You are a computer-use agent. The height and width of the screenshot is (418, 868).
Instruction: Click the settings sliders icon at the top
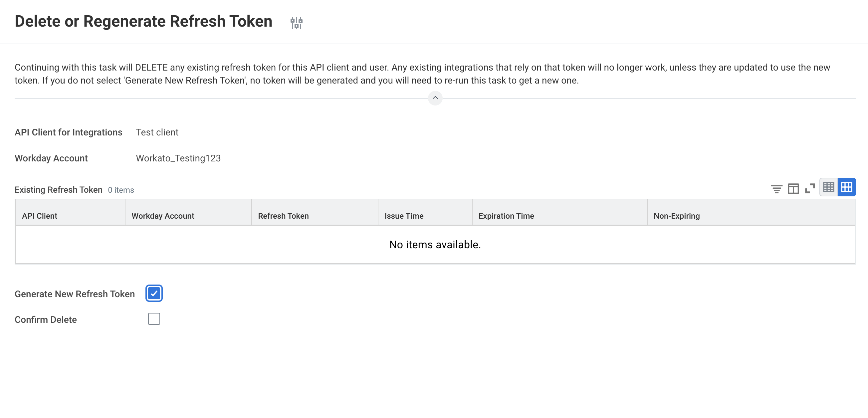coord(296,23)
